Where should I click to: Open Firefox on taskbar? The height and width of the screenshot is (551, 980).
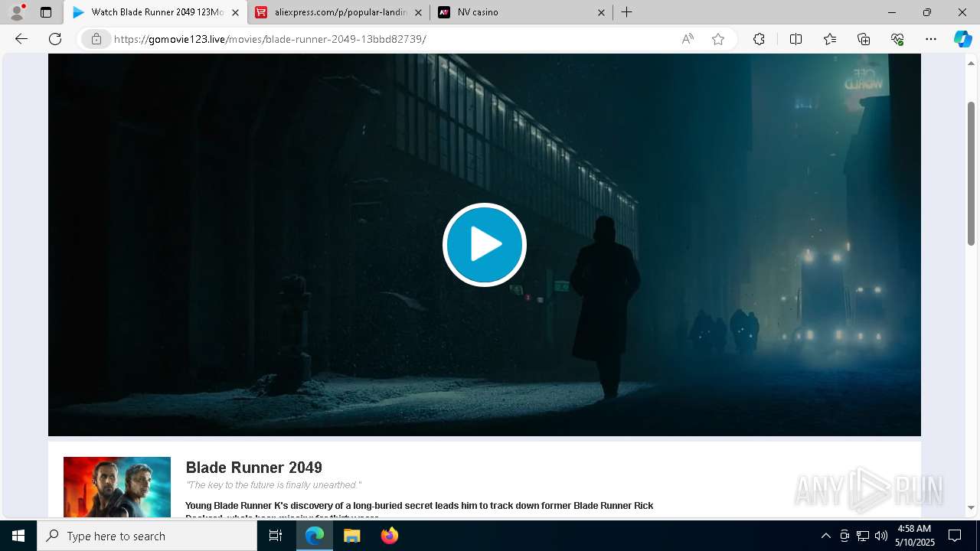click(389, 536)
